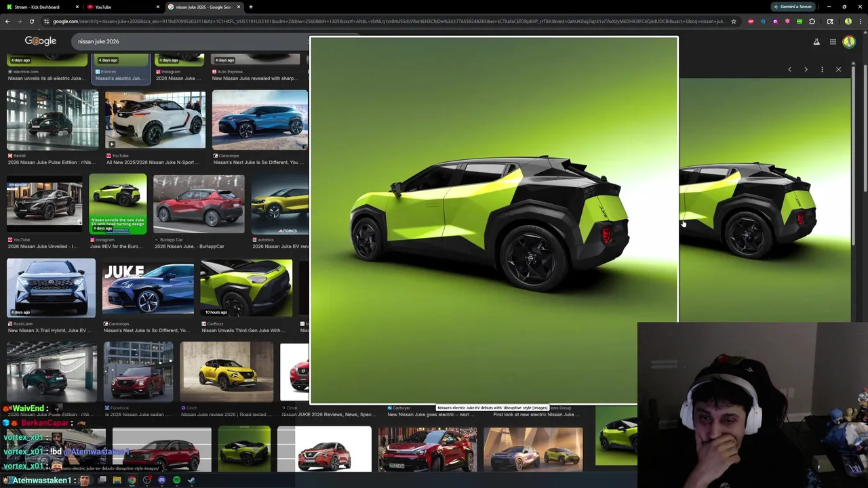Open the image preview more-options menu

(x=822, y=69)
